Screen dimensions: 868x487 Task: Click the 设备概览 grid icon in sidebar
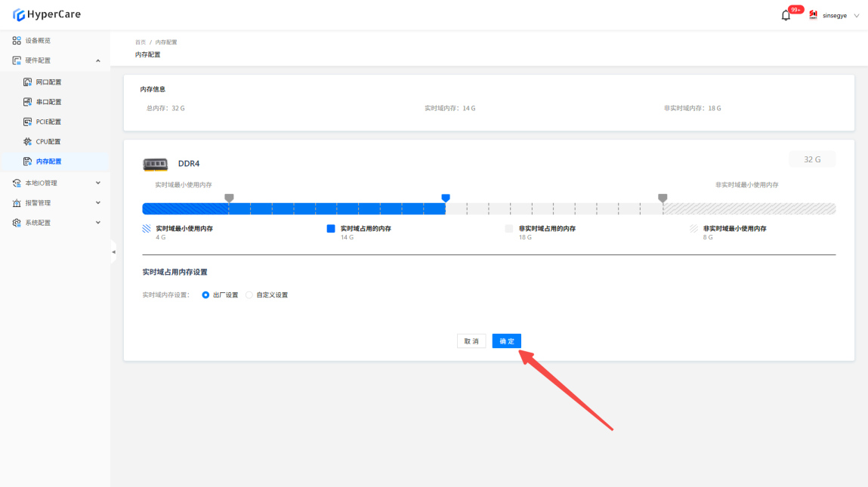coord(17,41)
